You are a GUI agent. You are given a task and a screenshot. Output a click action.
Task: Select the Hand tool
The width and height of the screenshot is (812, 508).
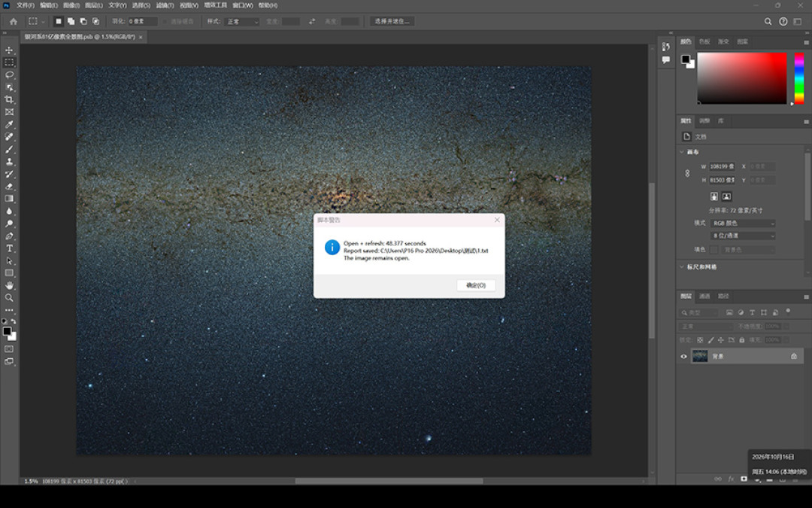click(x=9, y=286)
